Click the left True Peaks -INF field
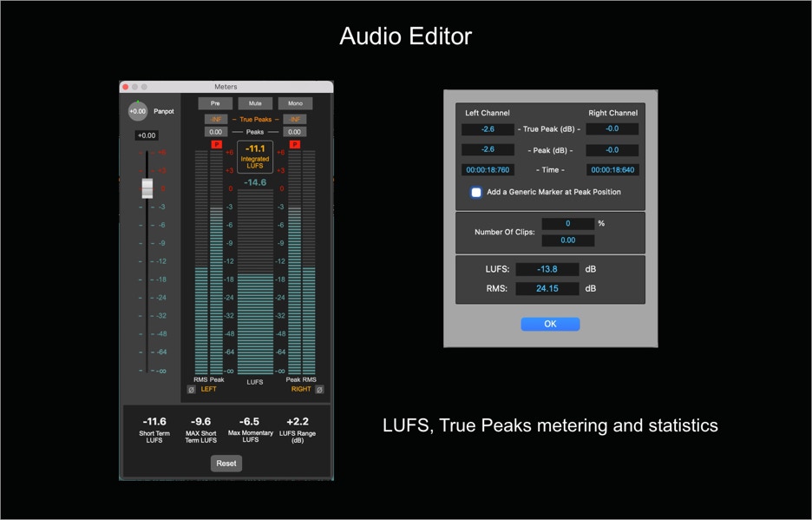This screenshot has height=520, width=812. coord(215,119)
